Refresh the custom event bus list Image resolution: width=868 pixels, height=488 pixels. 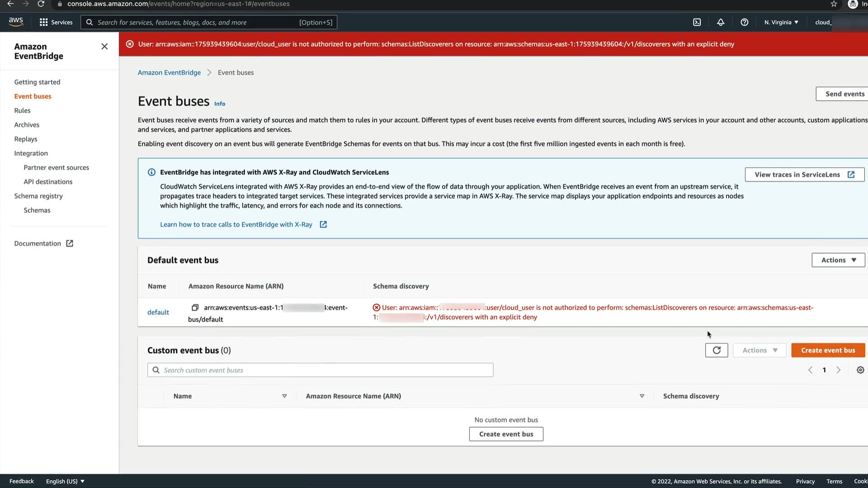(x=716, y=350)
